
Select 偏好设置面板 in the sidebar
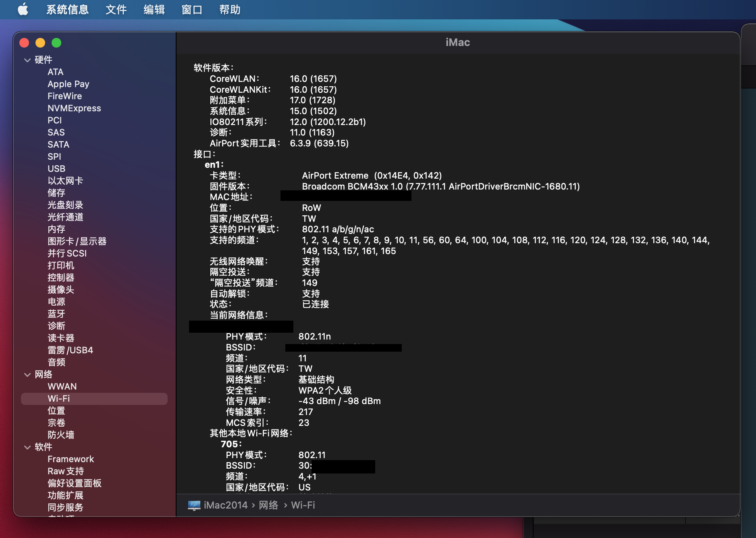pos(75,484)
